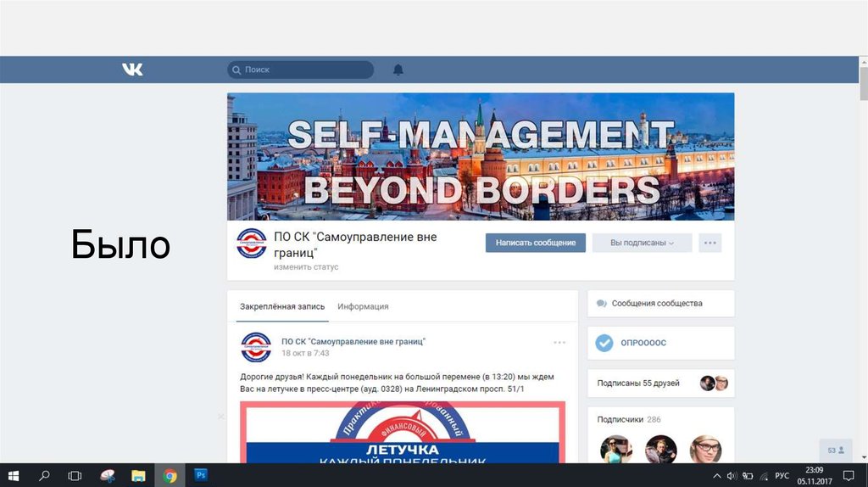Click the community cover SELF-MANAGEMENT banner

click(x=481, y=157)
